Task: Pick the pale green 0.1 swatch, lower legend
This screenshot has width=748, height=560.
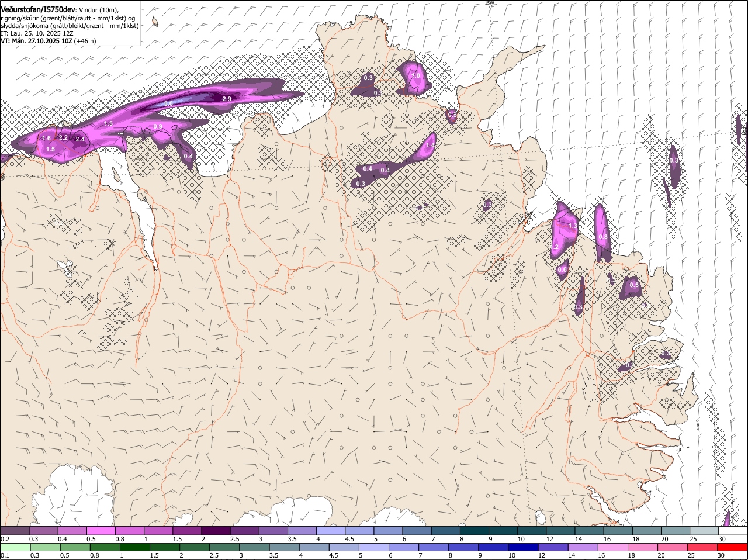Action: coord(15,547)
